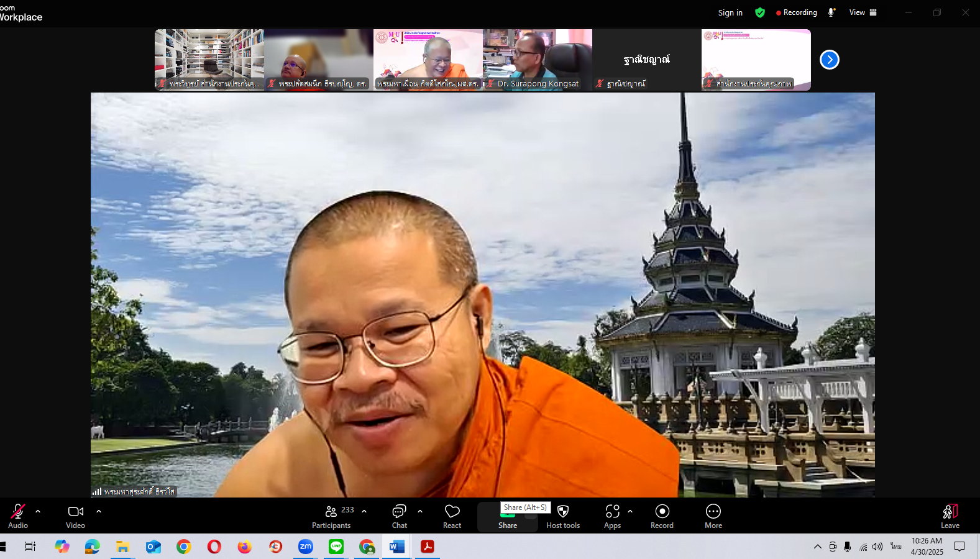The image size is (980, 559).
Task: Launch Copilot from taskbar
Action: (x=62, y=547)
